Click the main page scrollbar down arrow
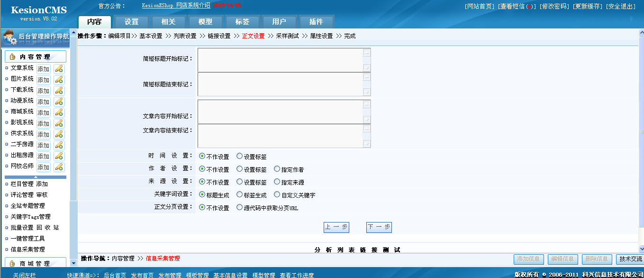 (641, 249)
